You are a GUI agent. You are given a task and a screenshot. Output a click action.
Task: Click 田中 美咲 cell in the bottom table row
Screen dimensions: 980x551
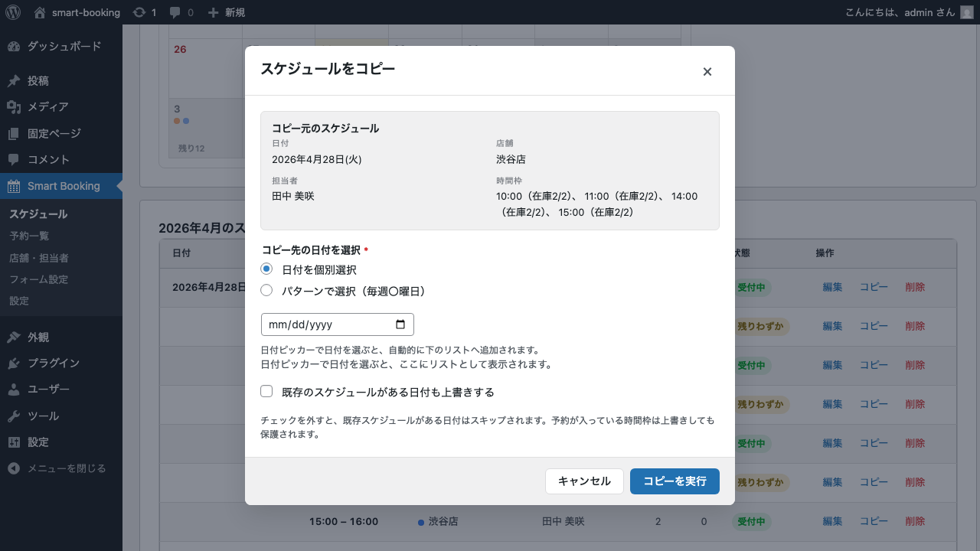point(563,522)
